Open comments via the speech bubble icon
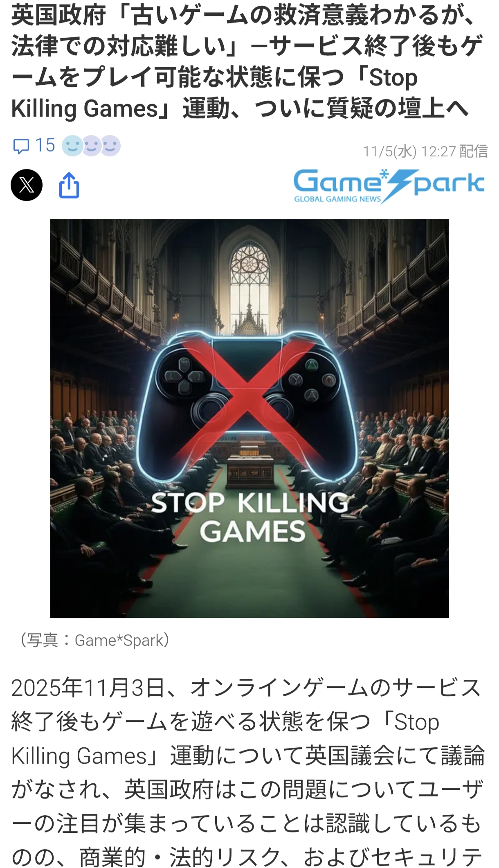 (x=21, y=146)
